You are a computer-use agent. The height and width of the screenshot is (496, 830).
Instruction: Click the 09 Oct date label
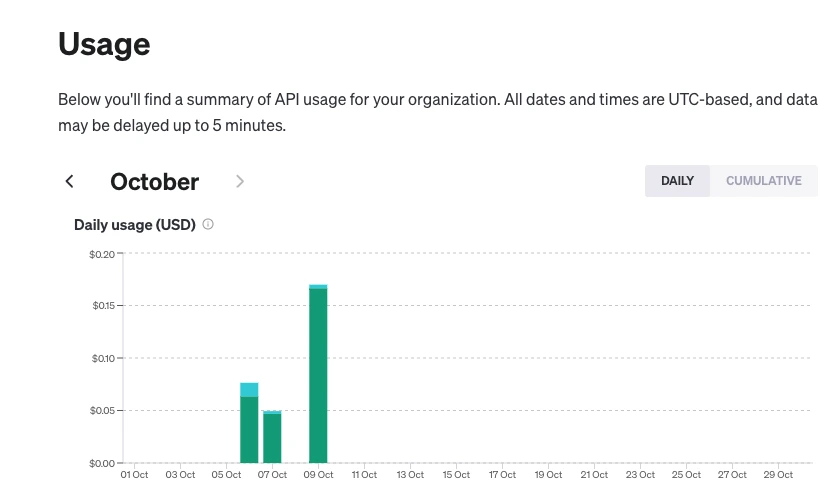(x=318, y=475)
